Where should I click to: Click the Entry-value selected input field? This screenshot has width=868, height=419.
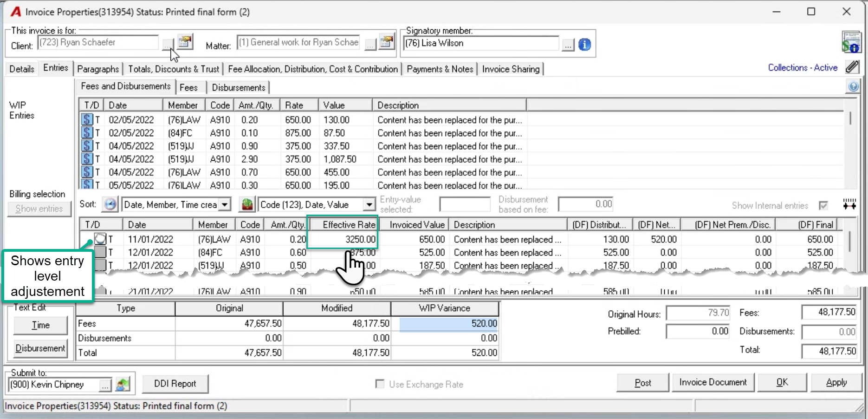pyautogui.click(x=465, y=204)
